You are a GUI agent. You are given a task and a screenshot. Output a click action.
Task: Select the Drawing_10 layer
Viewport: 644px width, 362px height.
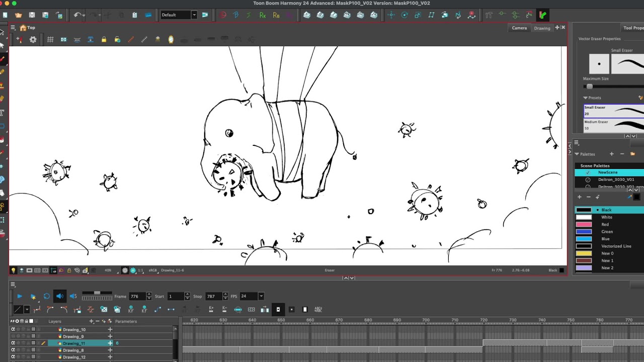(74, 330)
